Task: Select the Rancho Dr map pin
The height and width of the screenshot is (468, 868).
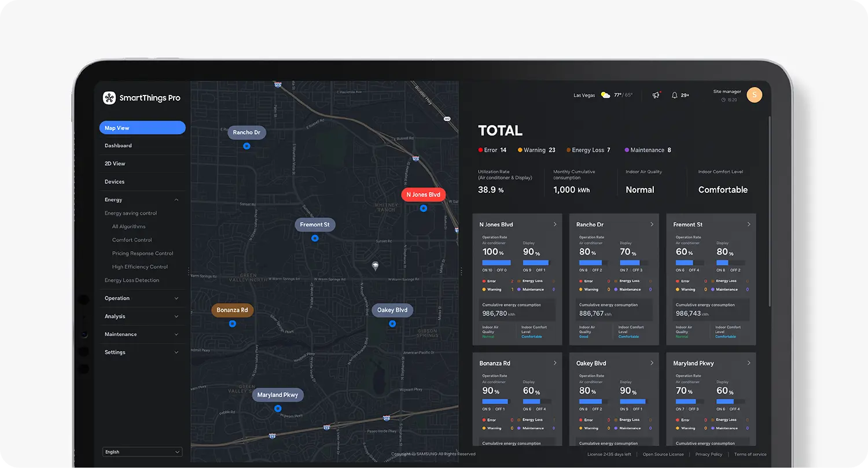Action: click(247, 146)
